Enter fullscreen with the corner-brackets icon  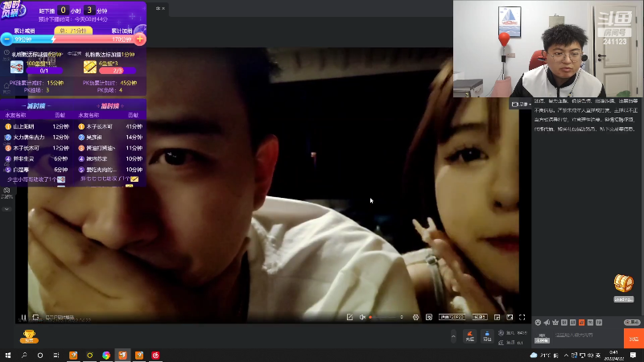[x=522, y=317]
